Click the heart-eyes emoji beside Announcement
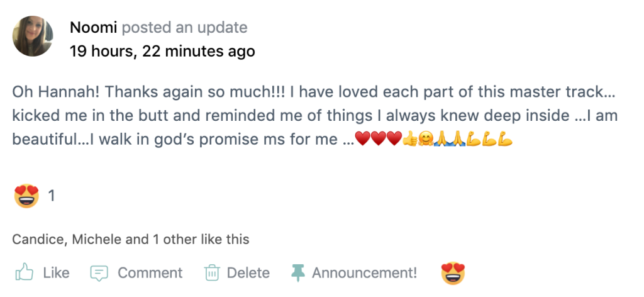The image size is (644, 297). click(452, 273)
